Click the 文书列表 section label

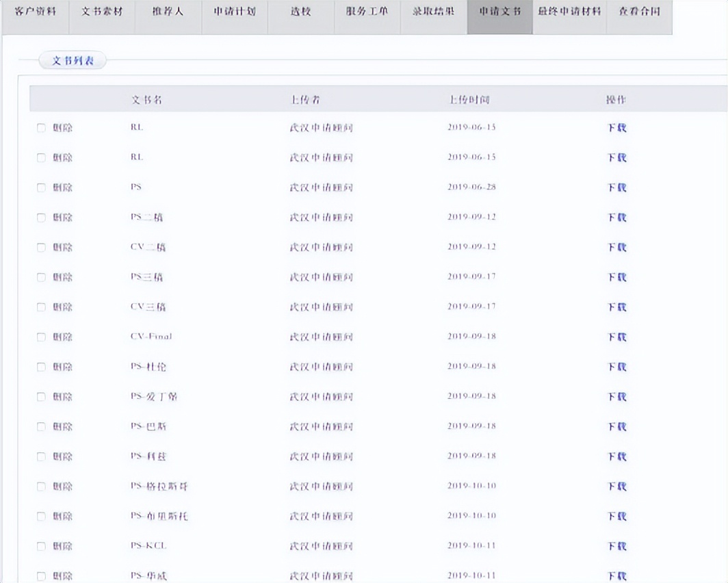[73, 61]
